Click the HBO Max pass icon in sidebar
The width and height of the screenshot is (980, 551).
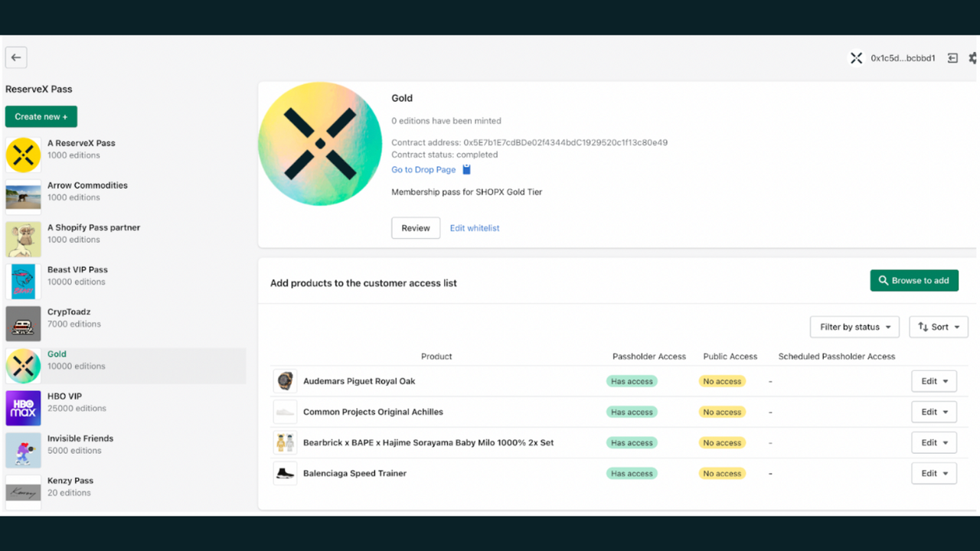click(x=23, y=408)
